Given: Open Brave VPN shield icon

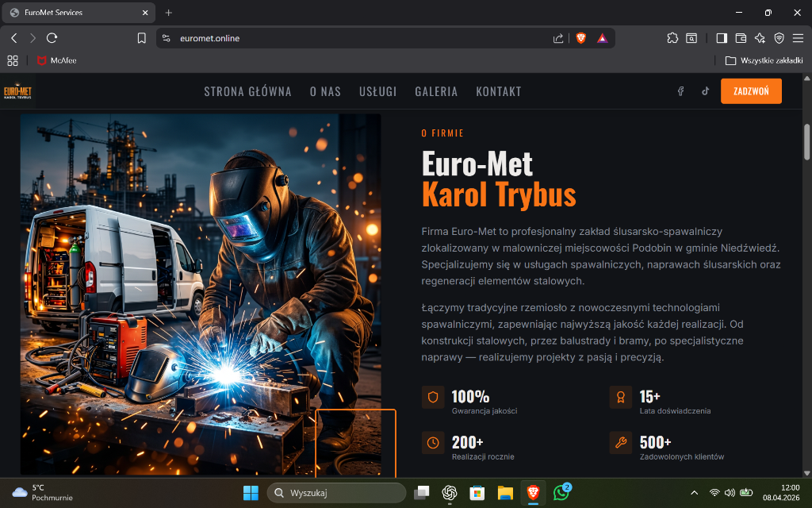Looking at the screenshot, I should [x=779, y=38].
